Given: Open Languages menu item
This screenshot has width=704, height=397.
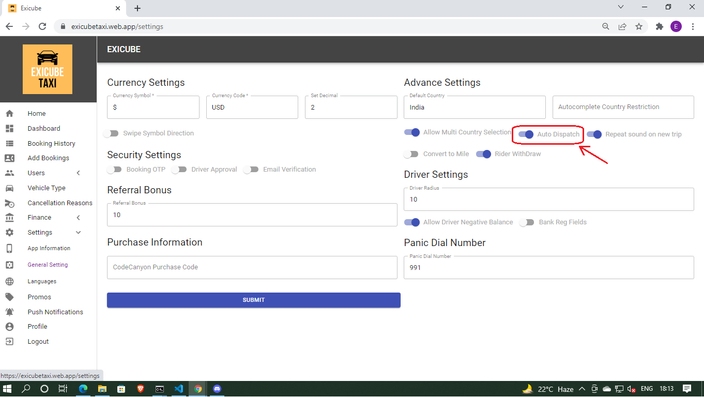Looking at the screenshot, I should (42, 282).
